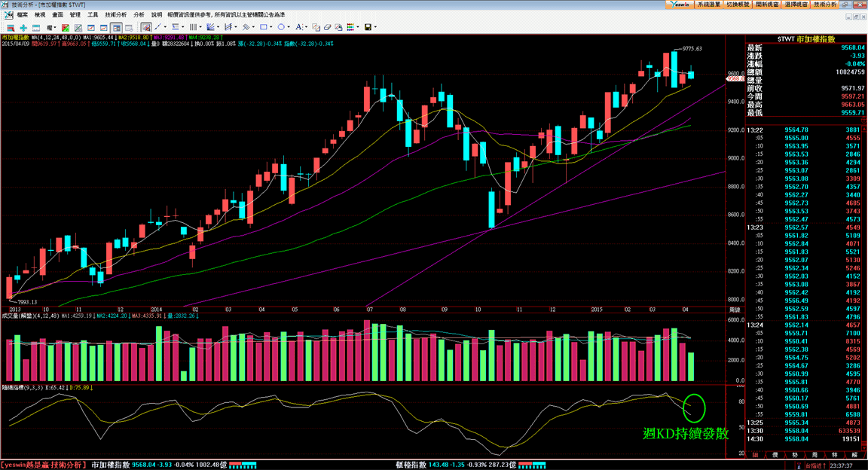Open the 技術分析 menu in menu bar

tap(116, 15)
